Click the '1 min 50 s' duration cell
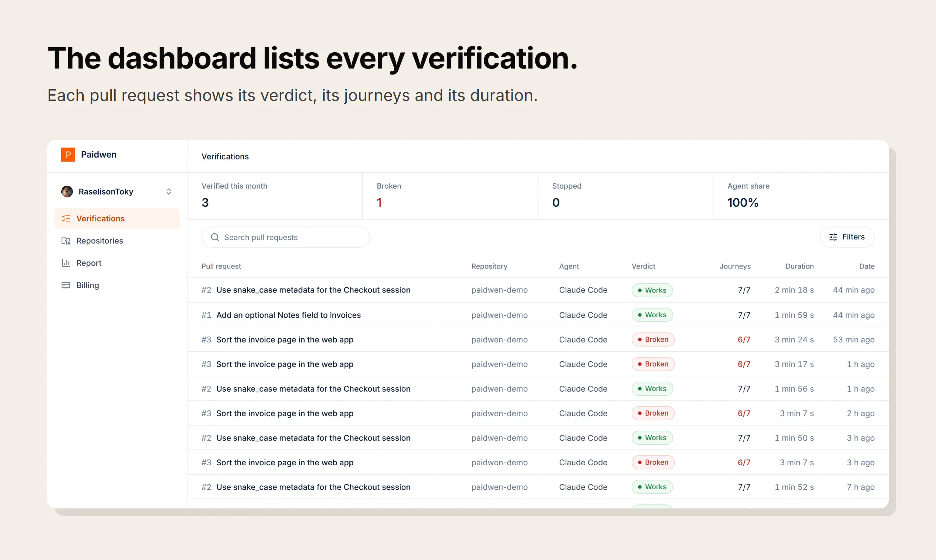Screen dimensions: 936x560 794,438
